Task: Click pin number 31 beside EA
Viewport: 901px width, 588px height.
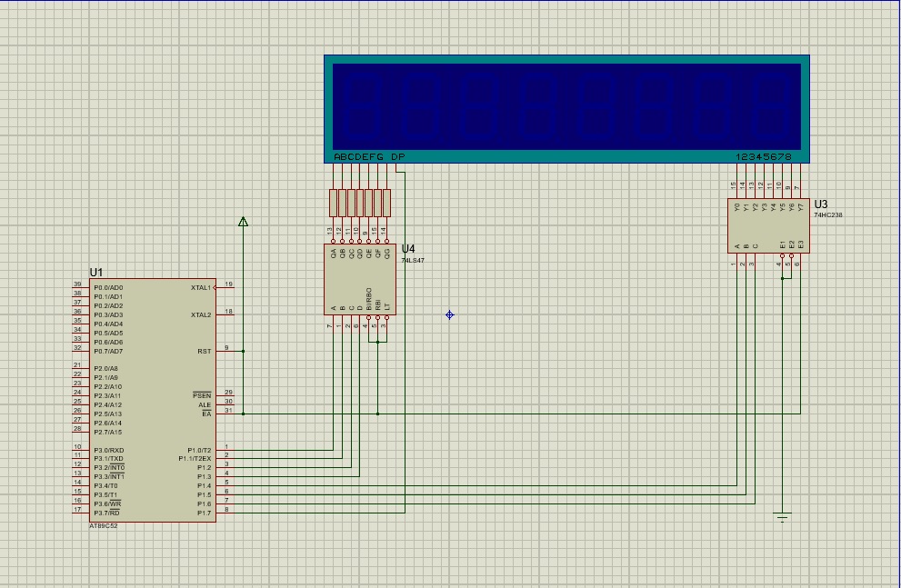Action: point(229,410)
